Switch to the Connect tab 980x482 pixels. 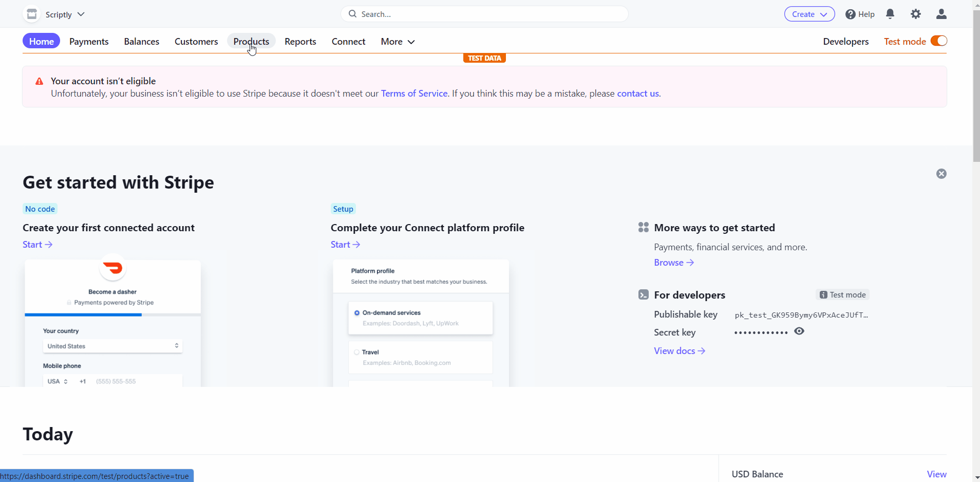click(348, 42)
